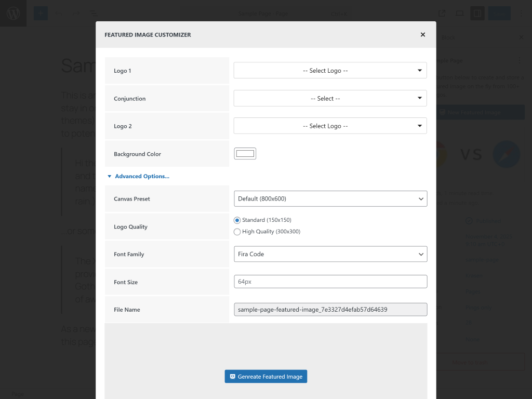Open the Font Family Fira Code dropdown

point(330,255)
